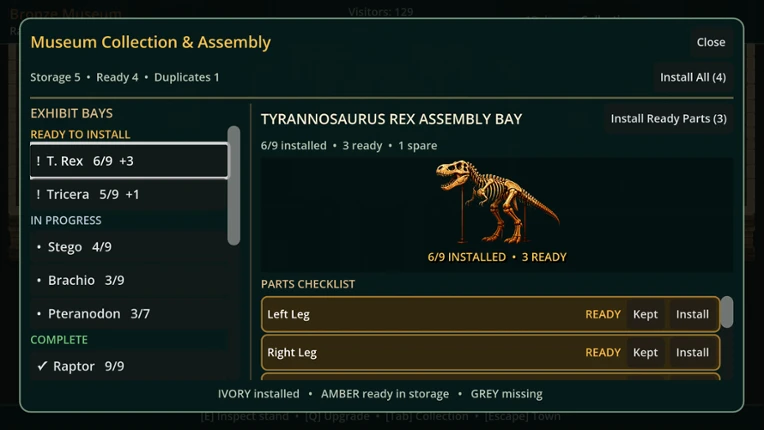
Task: Click the exhibit bays list scrollbar
Action: click(x=234, y=186)
